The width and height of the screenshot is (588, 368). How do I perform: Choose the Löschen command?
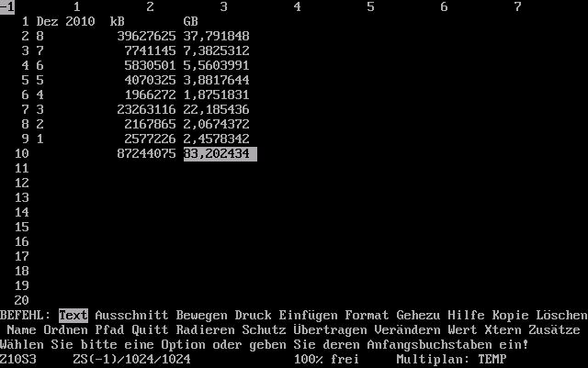tap(561, 315)
